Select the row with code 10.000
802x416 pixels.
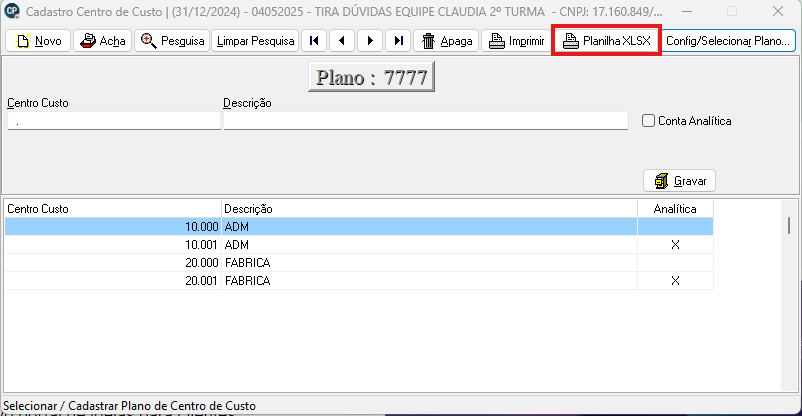pyautogui.click(x=359, y=227)
